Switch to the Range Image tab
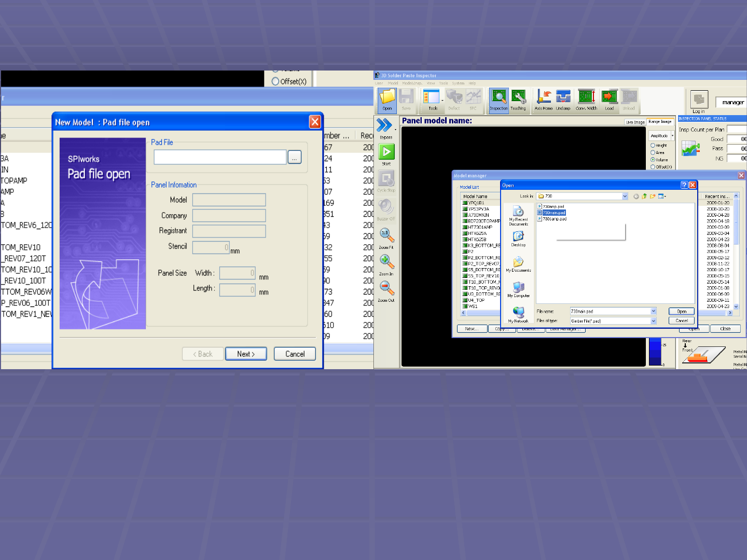Screen dimensions: 747x560 [x=660, y=122]
